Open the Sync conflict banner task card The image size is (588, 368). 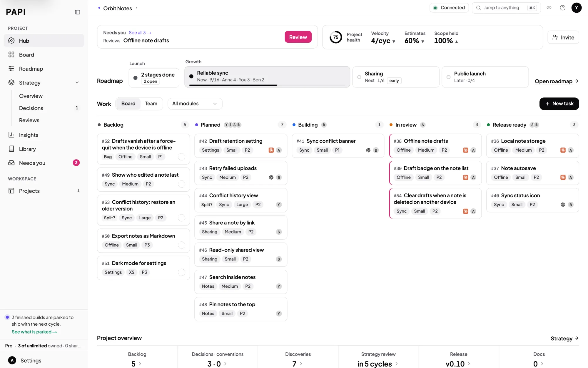click(338, 146)
